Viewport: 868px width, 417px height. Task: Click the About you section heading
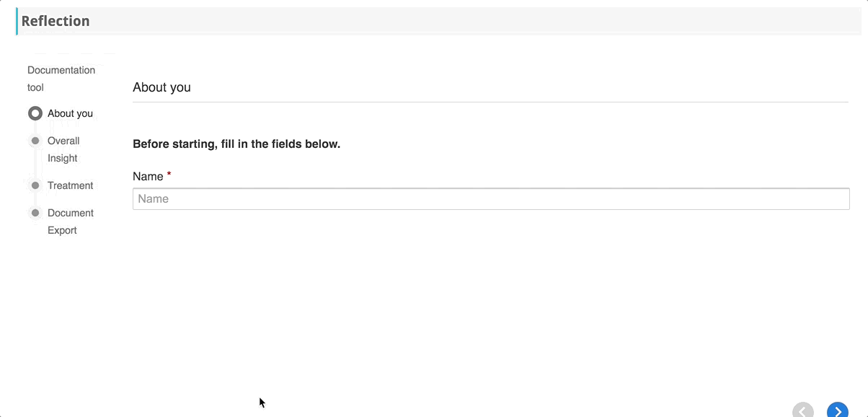point(161,87)
